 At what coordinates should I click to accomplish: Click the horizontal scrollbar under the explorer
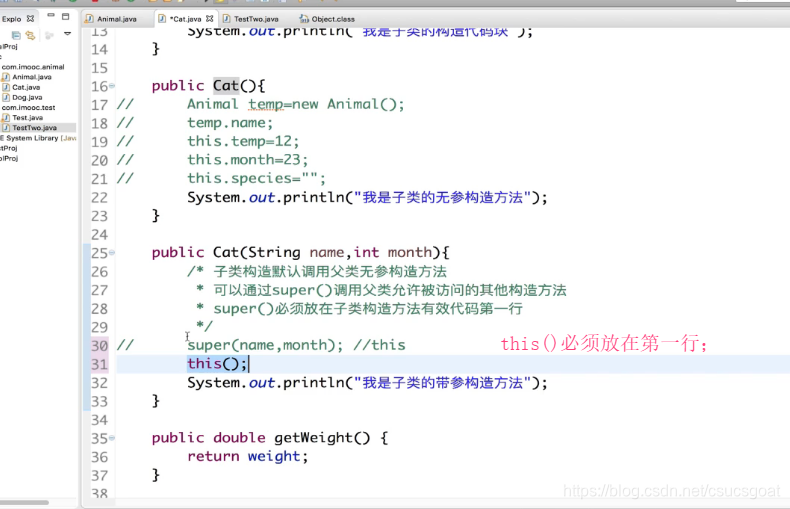point(24,502)
